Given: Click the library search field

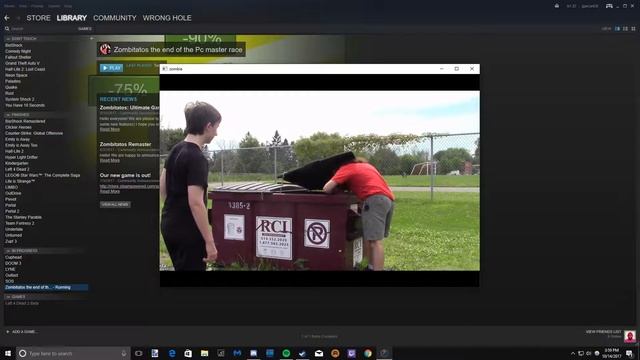Looking at the screenshot, I should [x=41, y=29].
